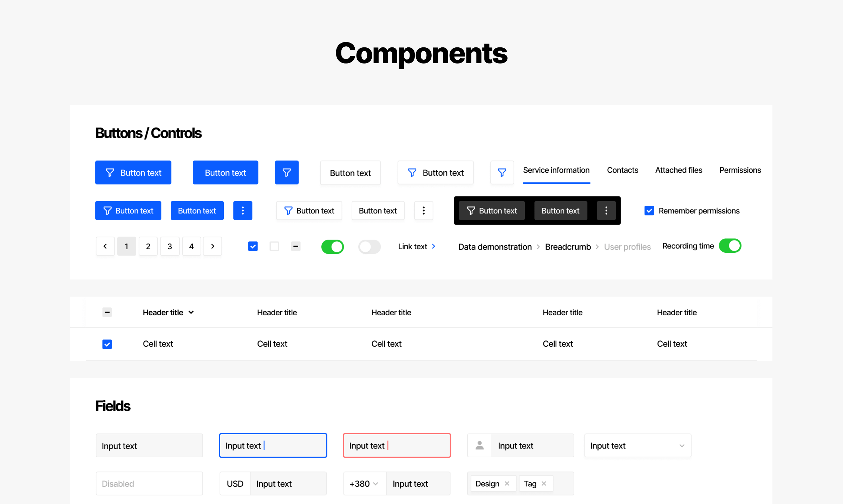This screenshot has height=504, width=843.
Task: Uncheck the Remember permissions checkbox
Action: point(649,211)
